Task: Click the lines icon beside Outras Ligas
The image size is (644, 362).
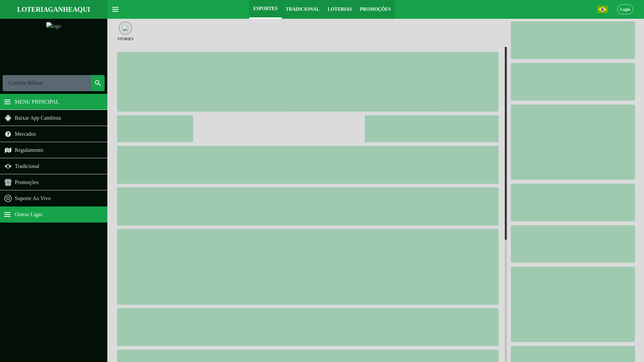Action: click(x=7, y=215)
